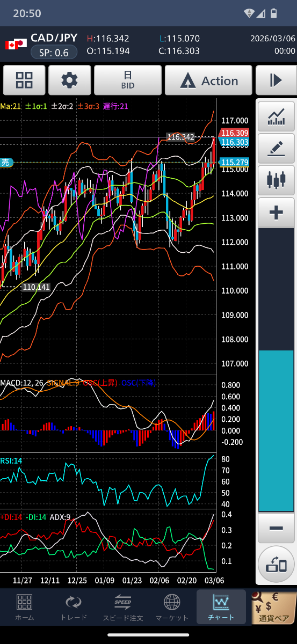The image size is (297, 644).
Task: Tap the L:115.070 low value
Action: pyautogui.click(x=179, y=39)
